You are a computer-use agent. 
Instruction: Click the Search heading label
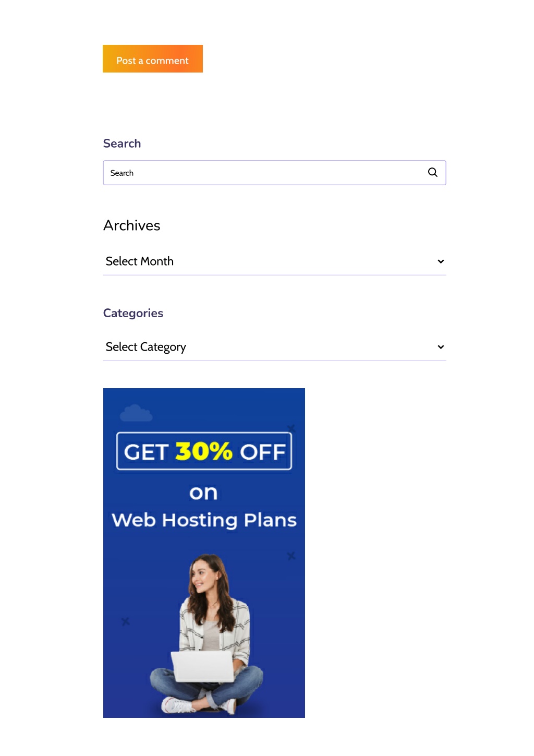coord(122,143)
